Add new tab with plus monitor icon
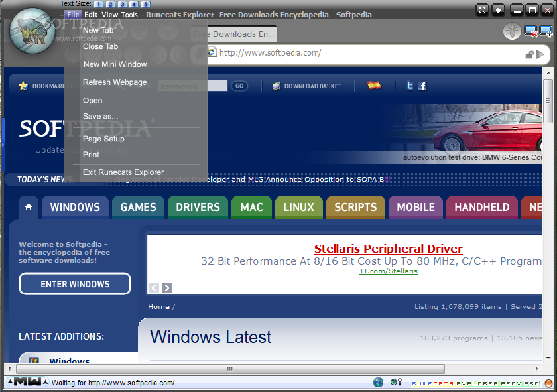The height and width of the screenshot is (392, 557). coord(546,31)
